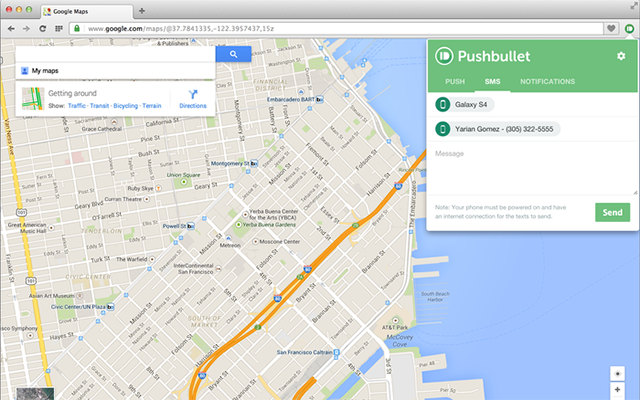Screen dimensions: 640x400
Task: Select the Yarian Gomez recipient chip
Action: [498, 129]
